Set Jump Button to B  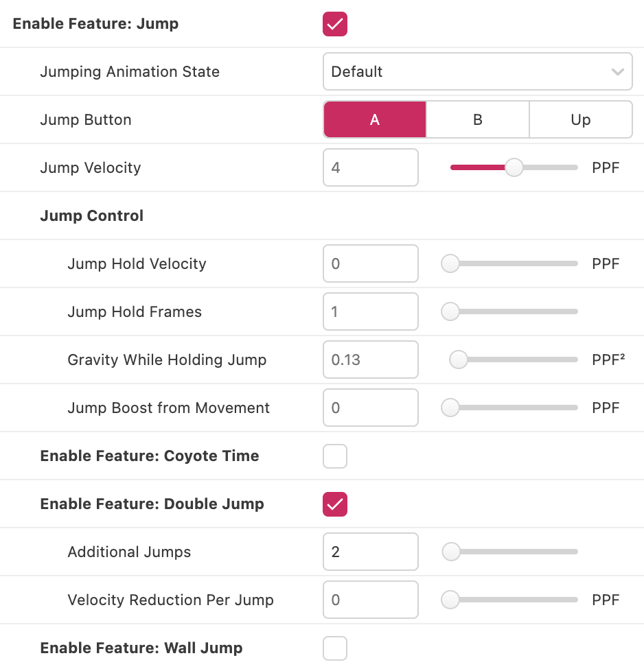[478, 120]
